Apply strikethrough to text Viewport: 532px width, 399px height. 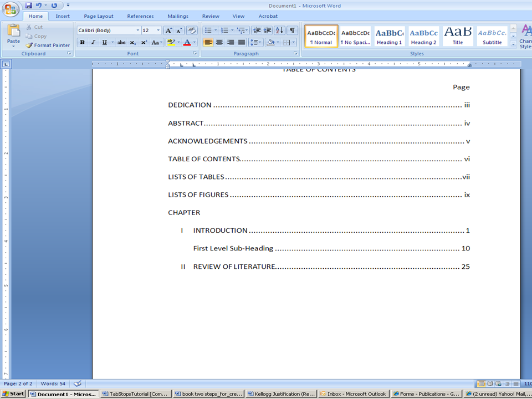[x=121, y=43]
